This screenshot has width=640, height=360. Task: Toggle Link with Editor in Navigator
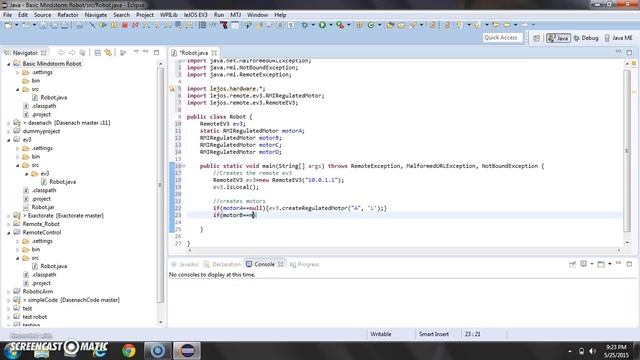click(108, 53)
